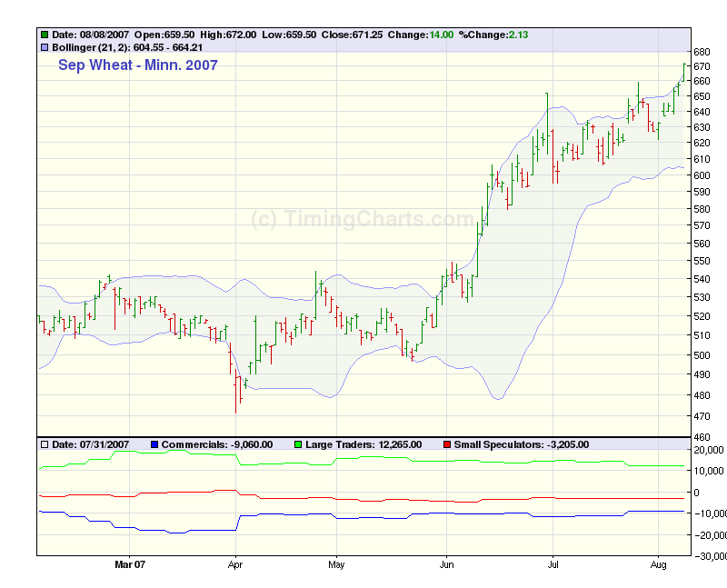
Task: Click the 'Close:671.25' value
Action: coord(352,35)
